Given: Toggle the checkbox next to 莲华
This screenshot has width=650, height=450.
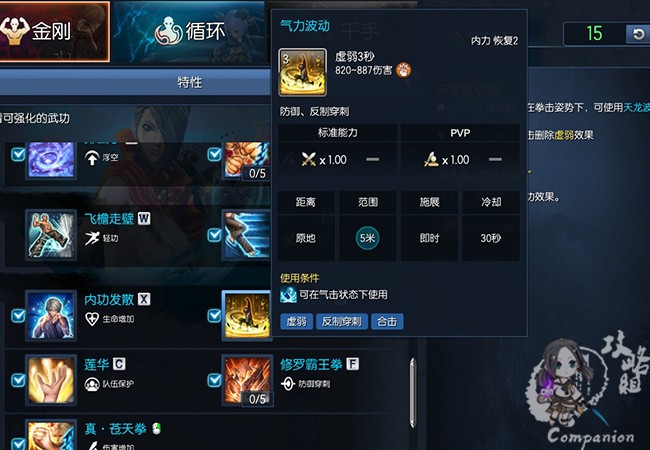Looking at the screenshot, I should point(18,380).
